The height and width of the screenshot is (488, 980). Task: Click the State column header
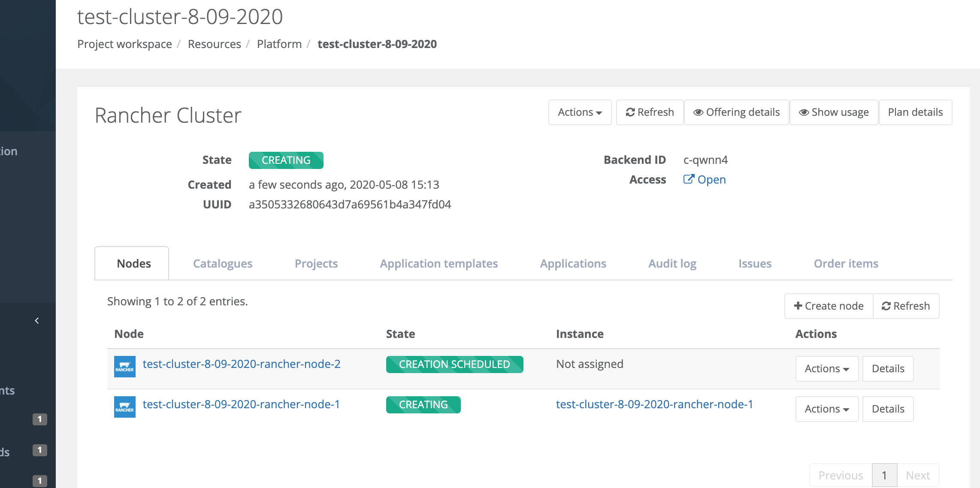400,334
